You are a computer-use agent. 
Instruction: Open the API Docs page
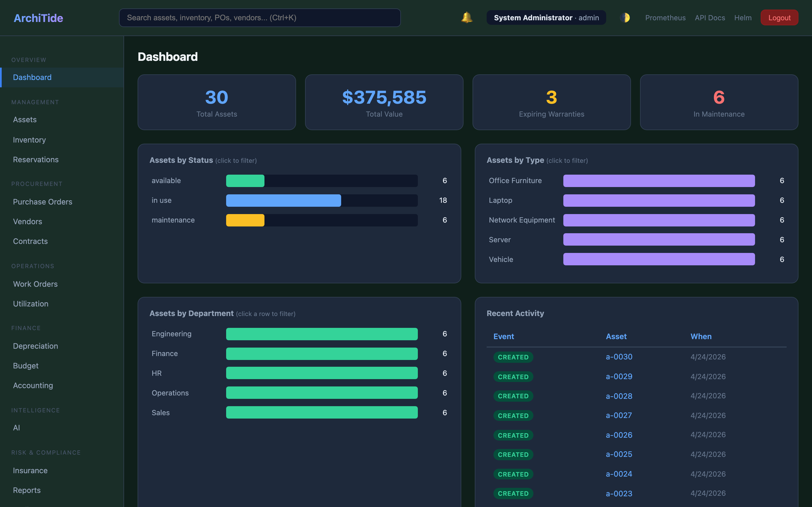[x=710, y=17]
